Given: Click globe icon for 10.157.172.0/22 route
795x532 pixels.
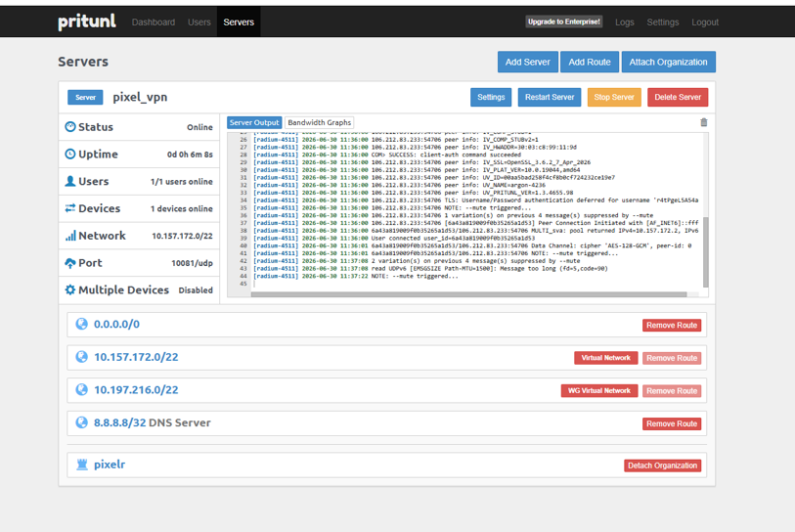Looking at the screenshot, I should [81, 357].
